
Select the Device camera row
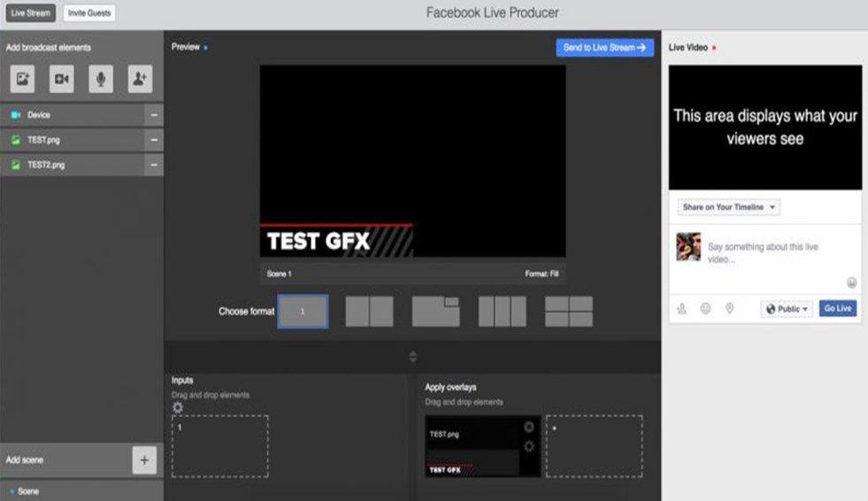72,115
